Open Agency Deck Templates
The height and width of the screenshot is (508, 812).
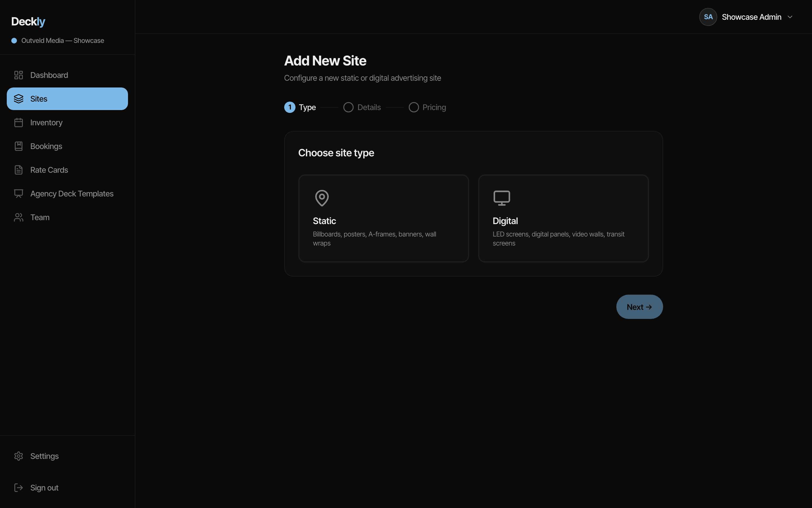(x=67, y=194)
